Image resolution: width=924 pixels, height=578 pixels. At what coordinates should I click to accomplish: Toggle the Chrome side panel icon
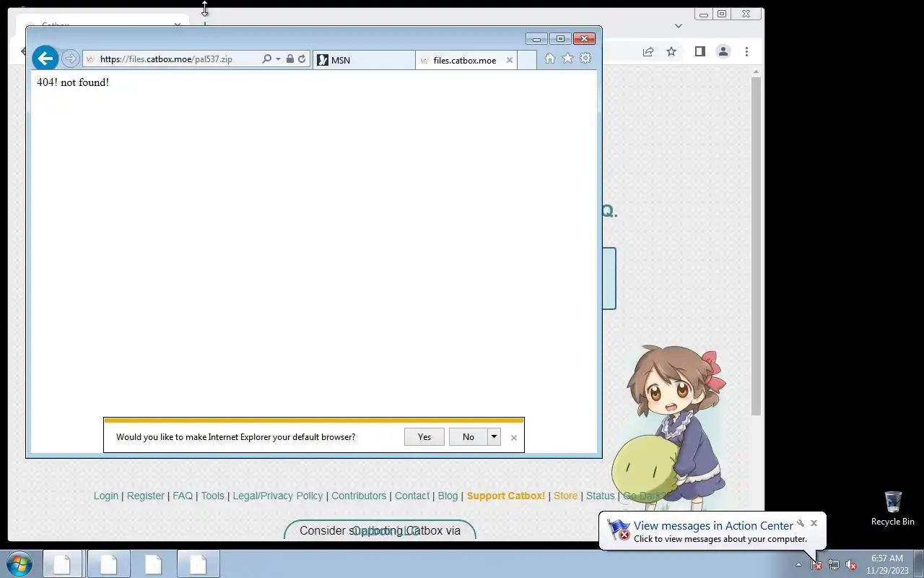click(x=699, y=51)
